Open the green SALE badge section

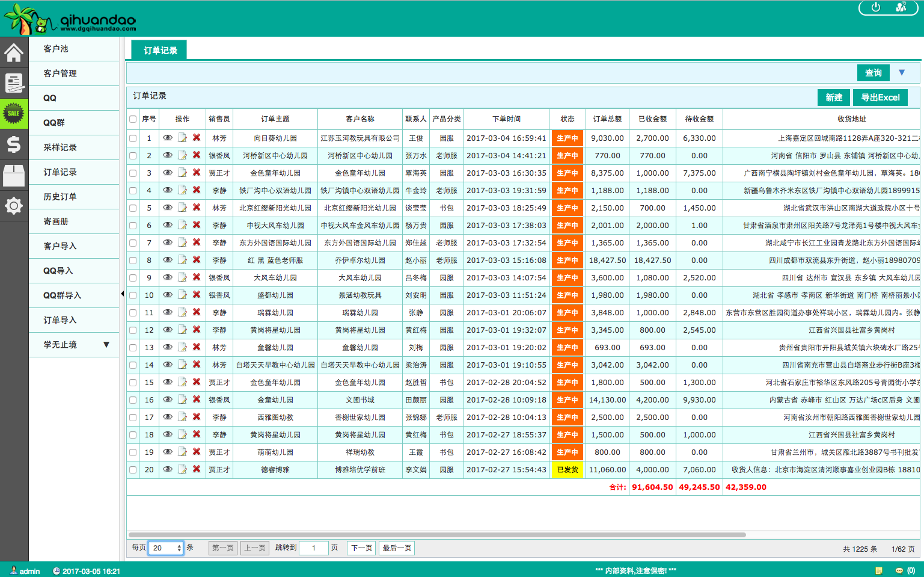tap(14, 113)
